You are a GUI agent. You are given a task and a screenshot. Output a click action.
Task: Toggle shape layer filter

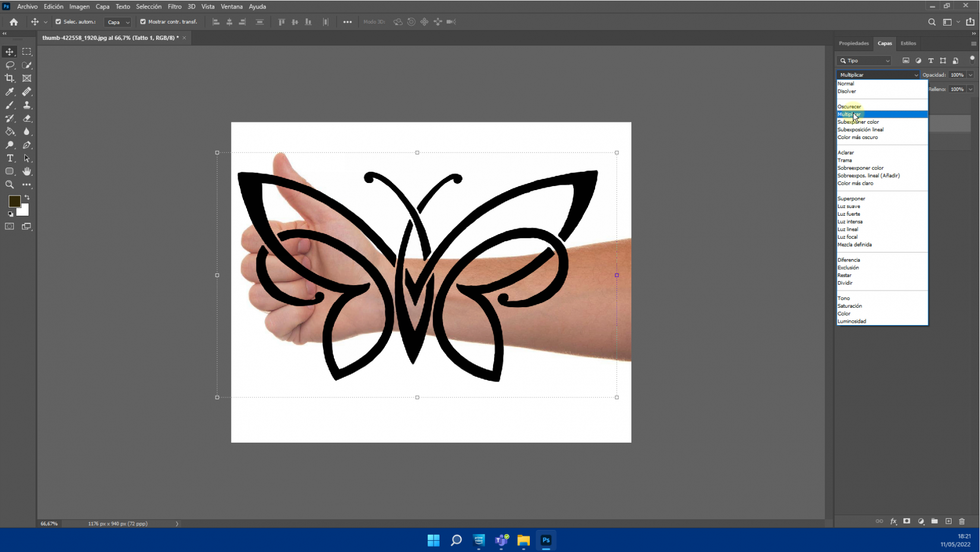tap(943, 61)
